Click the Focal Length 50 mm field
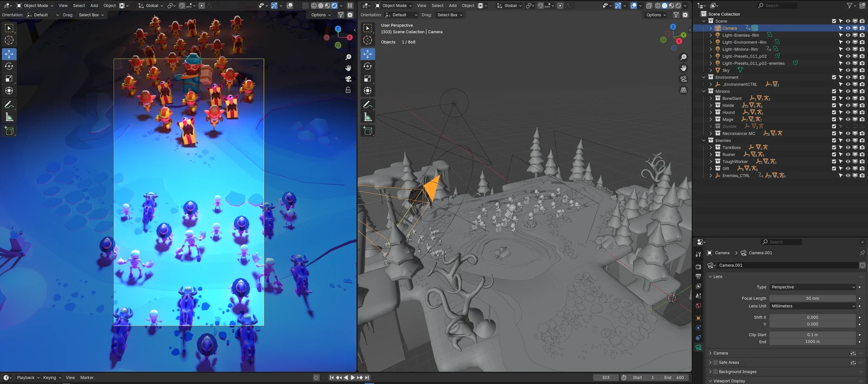Image resolution: width=868 pixels, height=384 pixels. click(813, 298)
